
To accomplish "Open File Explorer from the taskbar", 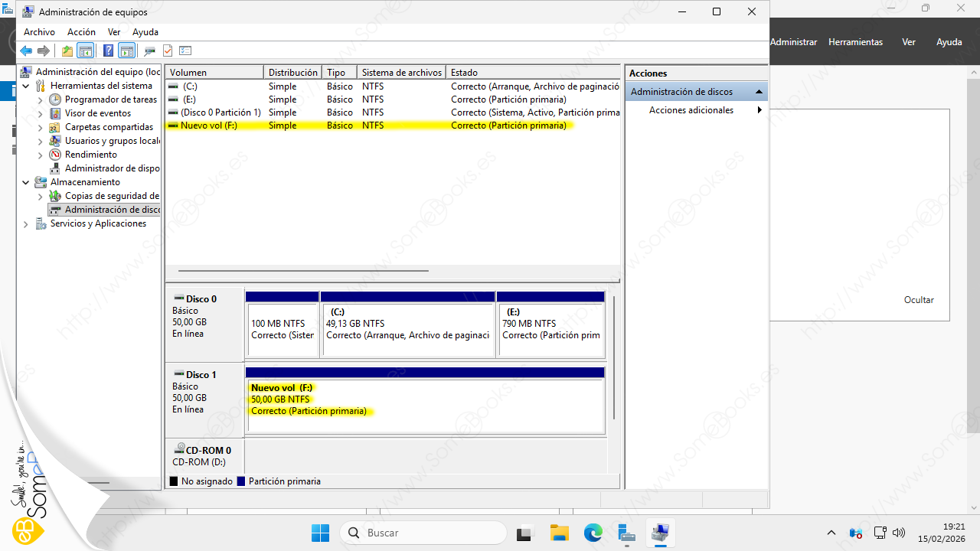I will (x=560, y=533).
